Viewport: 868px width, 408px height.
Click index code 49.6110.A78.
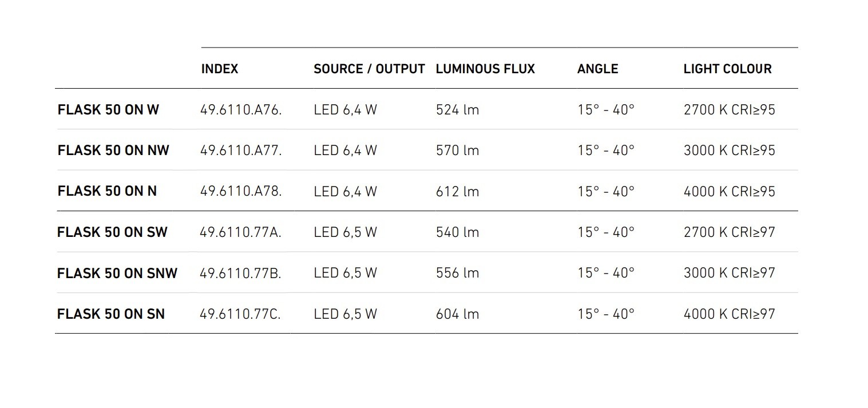[x=241, y=191]
